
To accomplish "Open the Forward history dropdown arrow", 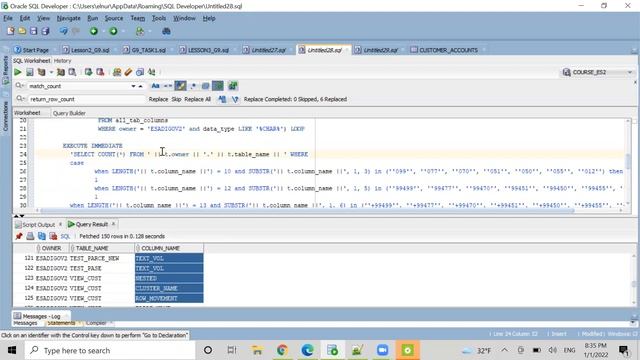I will point(122,31).
